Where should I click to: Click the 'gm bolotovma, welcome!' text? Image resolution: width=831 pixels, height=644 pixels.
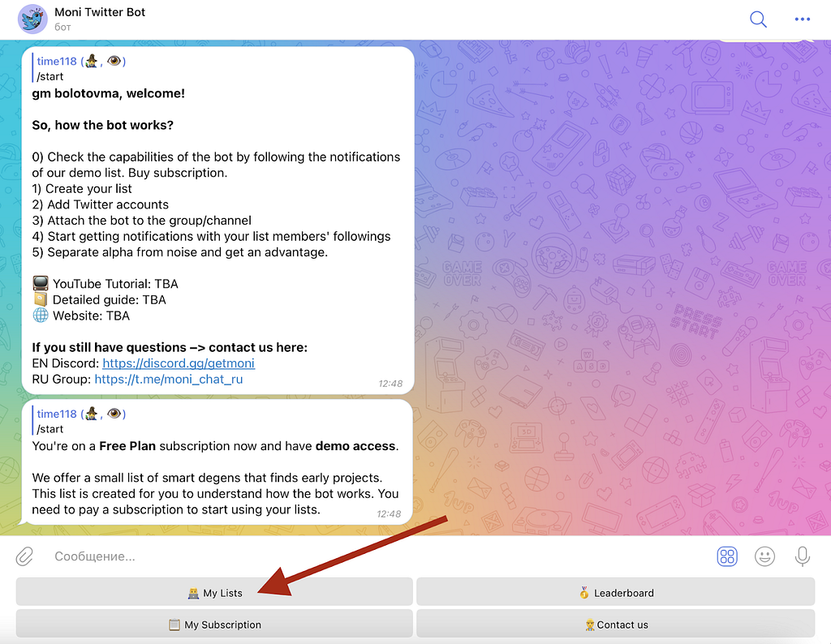pyautogui.click(x=108, y=94)
